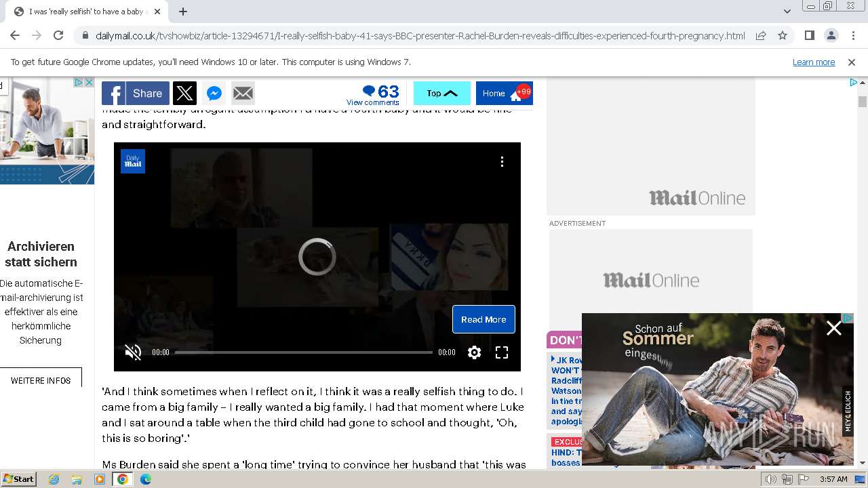This screenshot has width=868, height=488.
Task: Open Chrome profile avatar
Action: point(831,36)
